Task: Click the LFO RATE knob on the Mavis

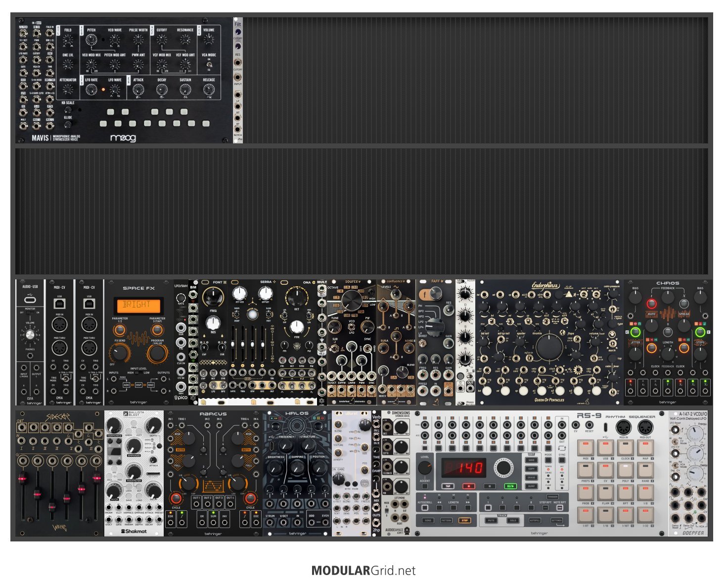Action: (x=91, y=89)
